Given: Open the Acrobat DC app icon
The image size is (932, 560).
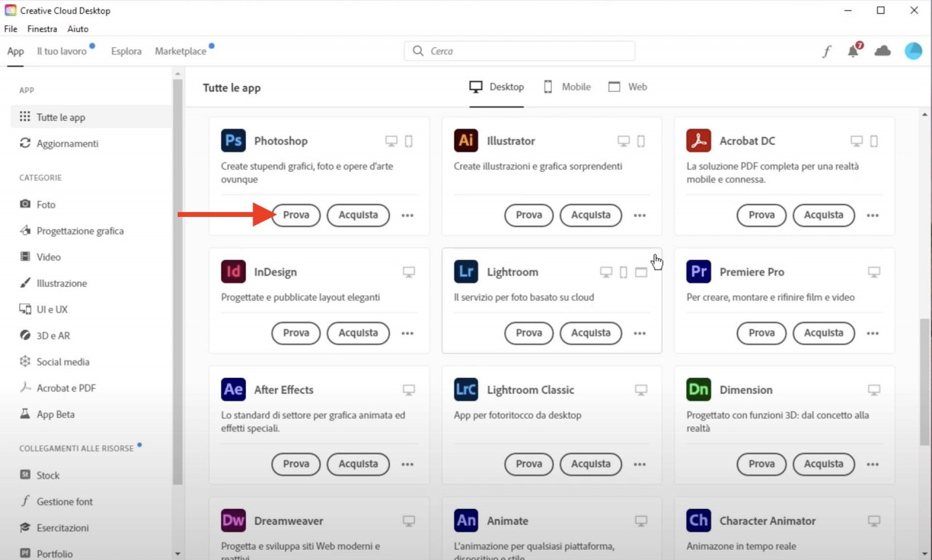Looking at the screenshot, I should (698, 141).
